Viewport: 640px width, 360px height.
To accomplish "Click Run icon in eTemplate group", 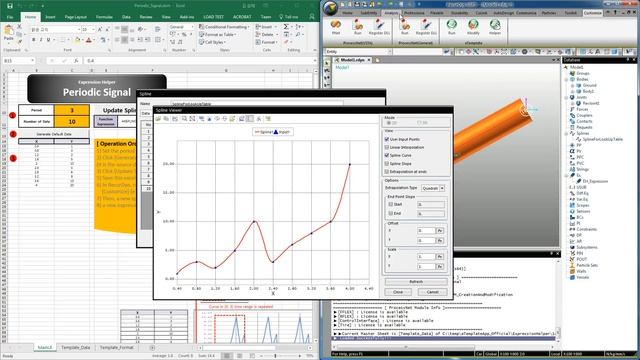I will point(451,26).
